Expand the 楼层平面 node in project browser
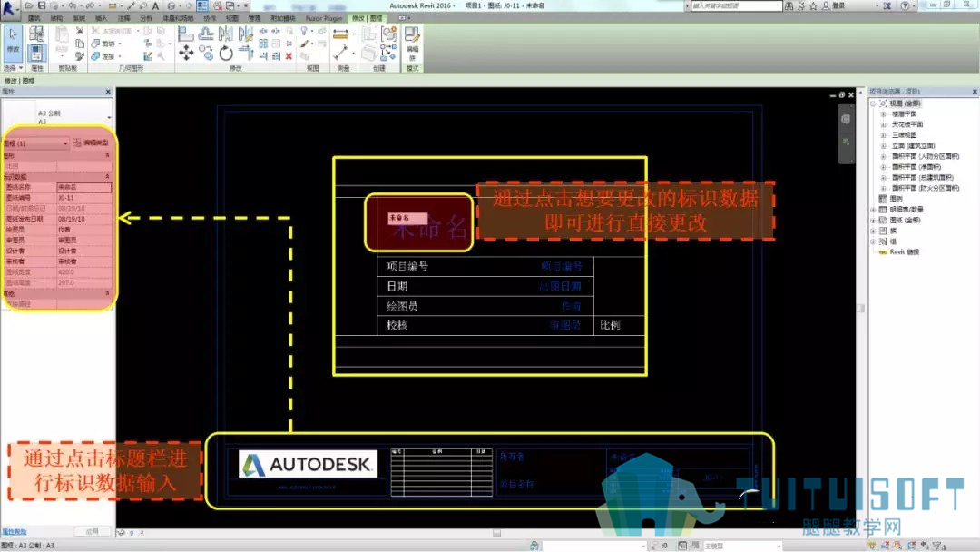This screenshot has height=552, width=980. [x=883, y=114]
